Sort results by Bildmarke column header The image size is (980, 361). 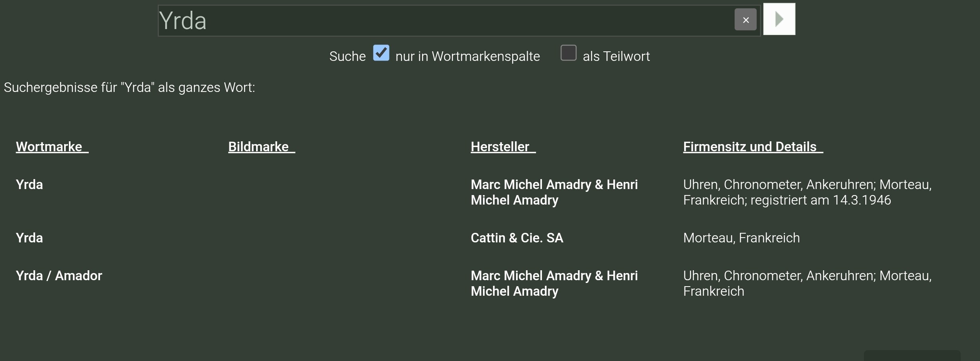click(x=258, y=147)
